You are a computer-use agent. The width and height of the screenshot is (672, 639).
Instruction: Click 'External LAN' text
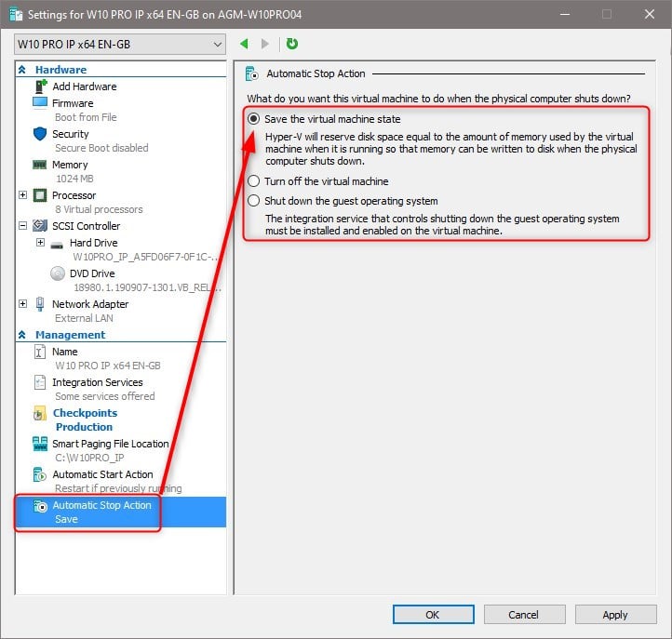(84, 318)
